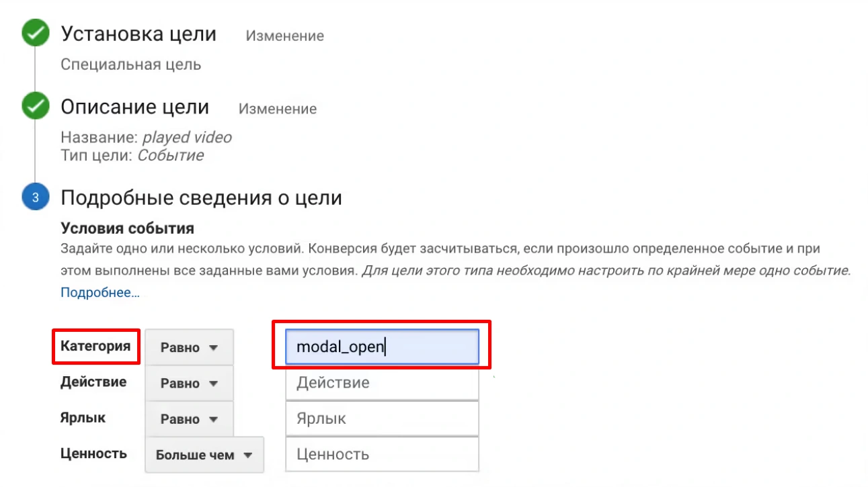The image size is (868, 487).
Task: Expand the Равно dropdown for Ярлык
Action: [x=189, y=419]
